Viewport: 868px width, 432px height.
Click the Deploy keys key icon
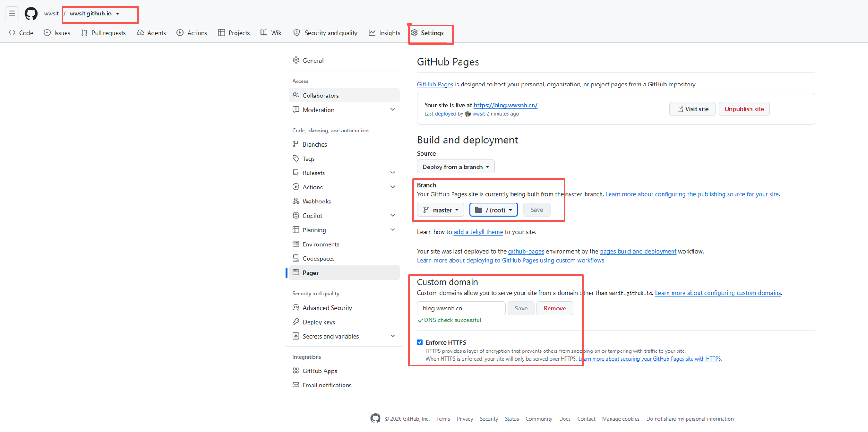[296, 322]
